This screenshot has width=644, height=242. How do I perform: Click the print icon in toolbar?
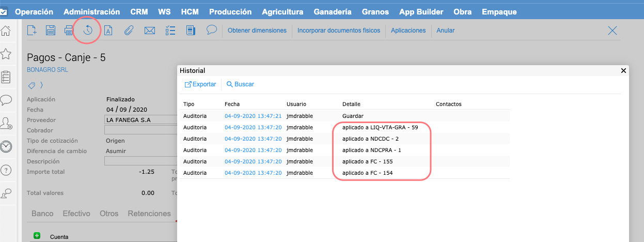pyautogui.click(x=69, y=31)
